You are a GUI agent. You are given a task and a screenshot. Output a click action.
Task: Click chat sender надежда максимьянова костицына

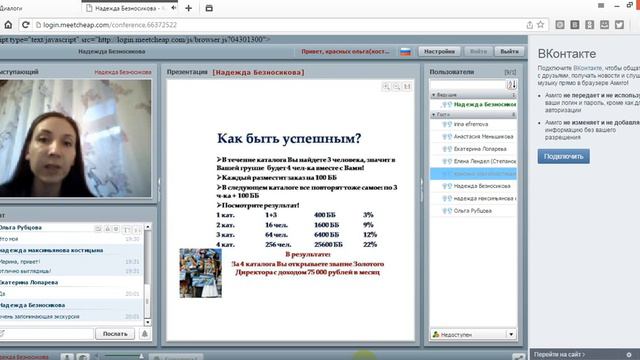[x=51, y=250]
